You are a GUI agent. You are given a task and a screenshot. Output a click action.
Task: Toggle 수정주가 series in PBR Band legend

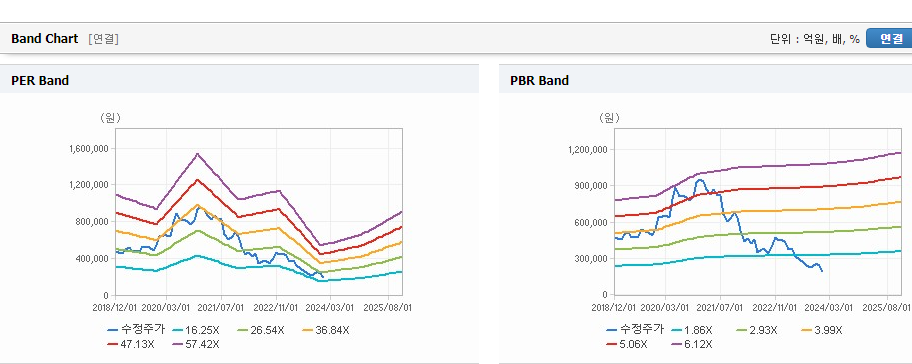click(x=635, y=330)
